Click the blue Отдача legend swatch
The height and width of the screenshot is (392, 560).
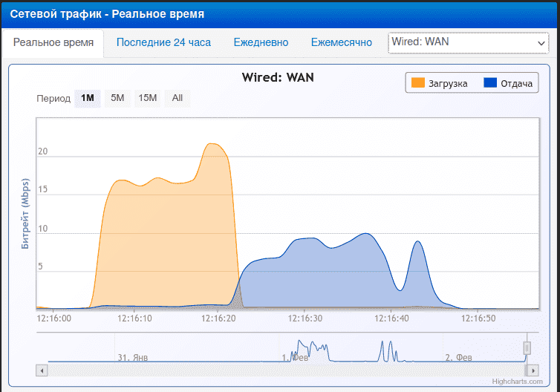click(x=490, y=83)
